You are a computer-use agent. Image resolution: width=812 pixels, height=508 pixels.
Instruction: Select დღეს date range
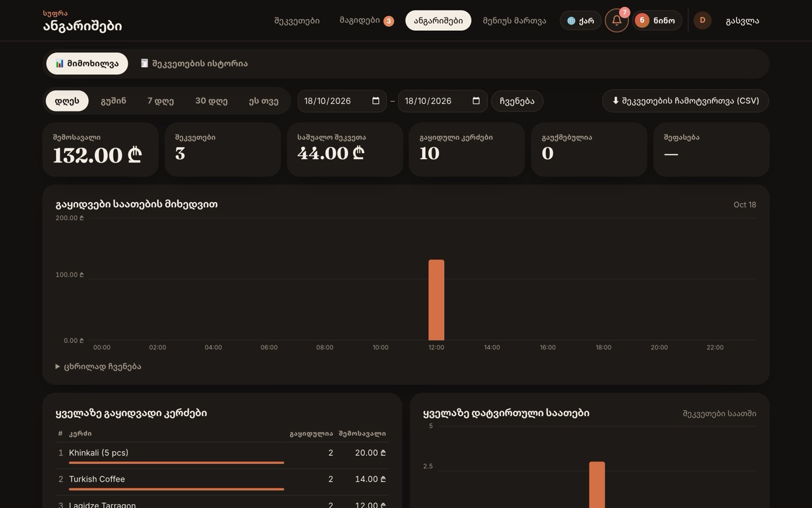(x=67, y=101)
